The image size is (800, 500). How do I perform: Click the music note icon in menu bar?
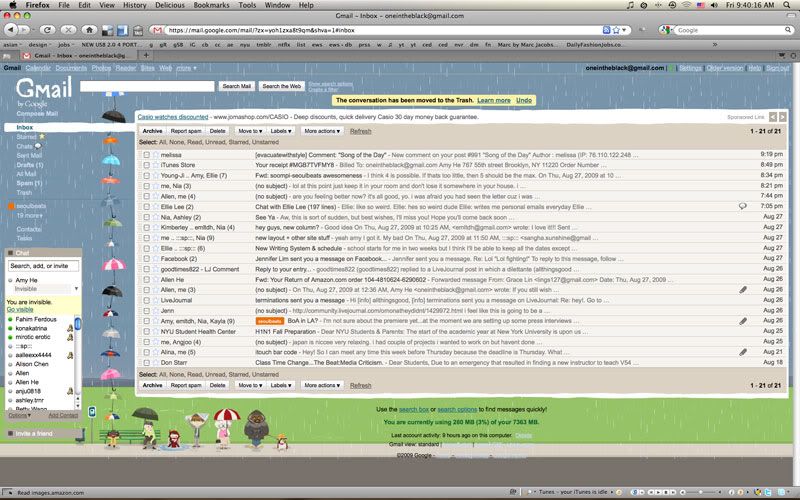click(x=630, y=5)
